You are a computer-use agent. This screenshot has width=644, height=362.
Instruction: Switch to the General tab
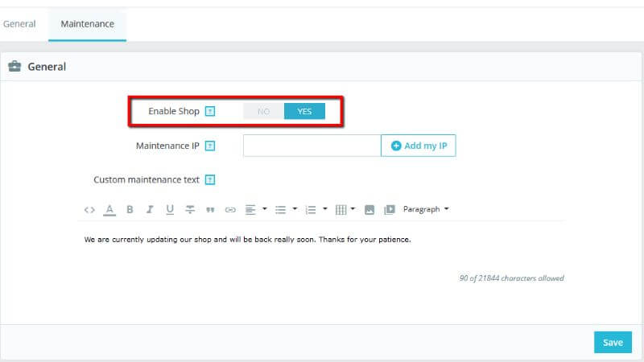click(19, 24)
